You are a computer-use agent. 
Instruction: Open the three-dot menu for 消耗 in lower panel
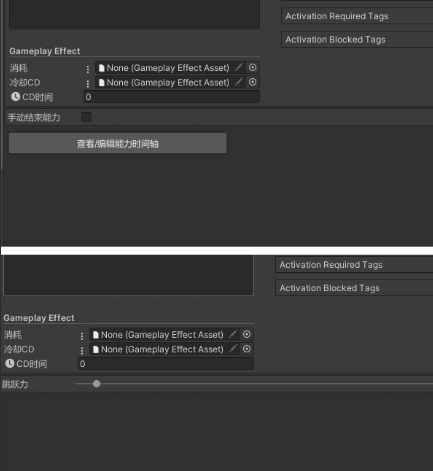coord(82,336)
